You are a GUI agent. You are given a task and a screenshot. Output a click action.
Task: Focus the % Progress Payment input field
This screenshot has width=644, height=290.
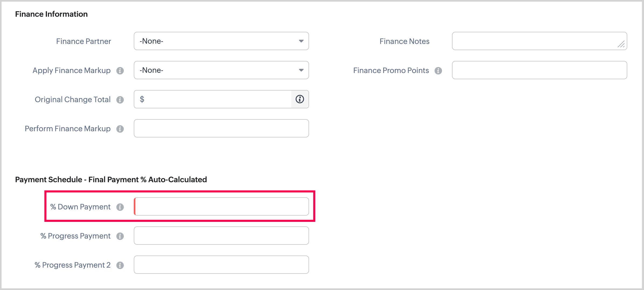point(221,236)
